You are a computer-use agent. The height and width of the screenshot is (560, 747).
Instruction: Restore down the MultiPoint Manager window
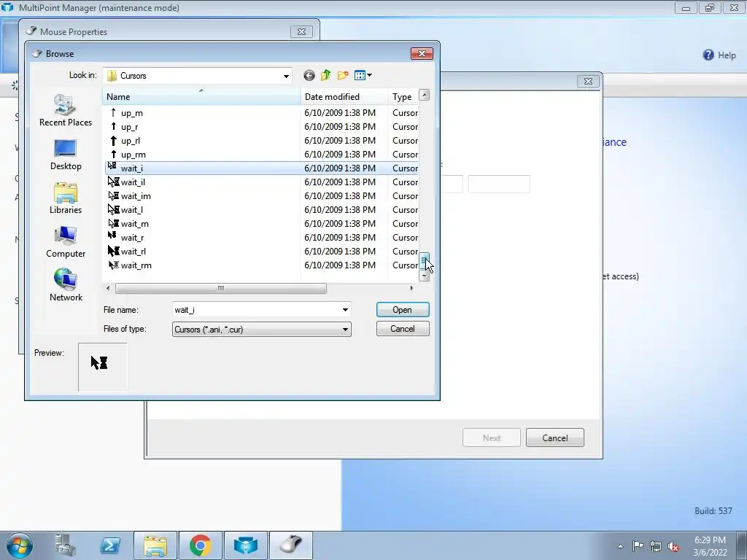(x=709, y=8)
